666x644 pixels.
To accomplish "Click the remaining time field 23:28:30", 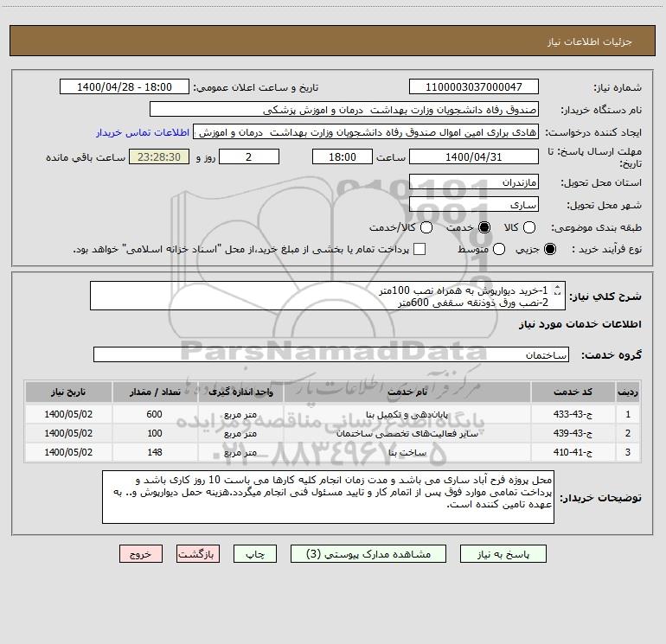I will (x=159, y=156).
